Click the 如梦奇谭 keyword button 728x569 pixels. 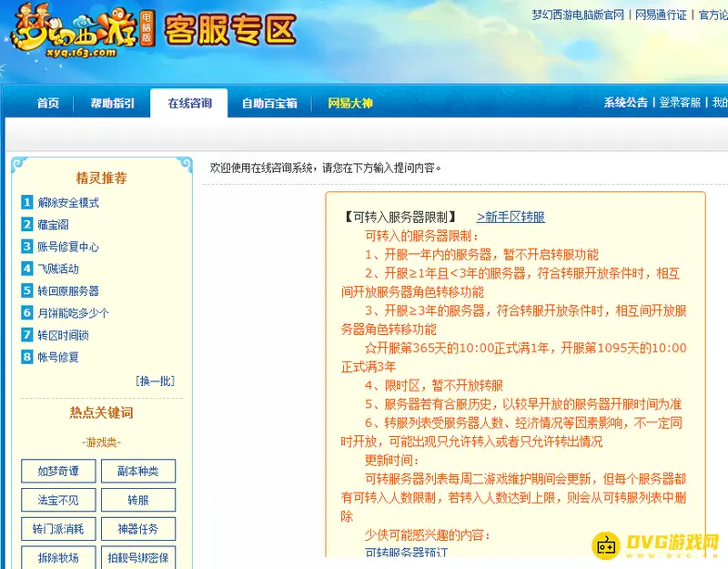click(58, 471)
